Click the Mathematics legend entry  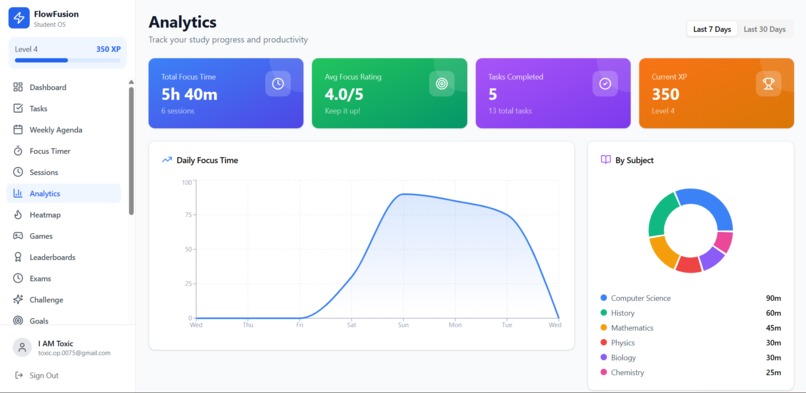[x=690, y=328]
